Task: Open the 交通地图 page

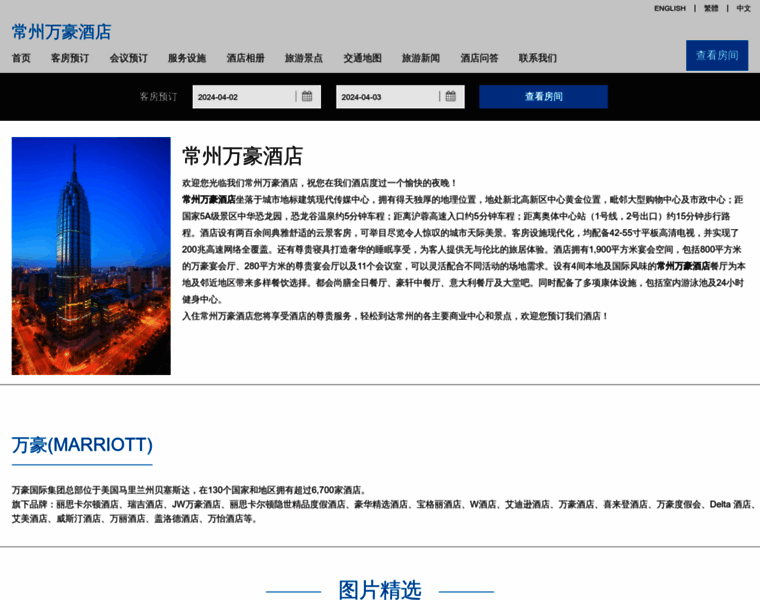Action: coord(362,58)
